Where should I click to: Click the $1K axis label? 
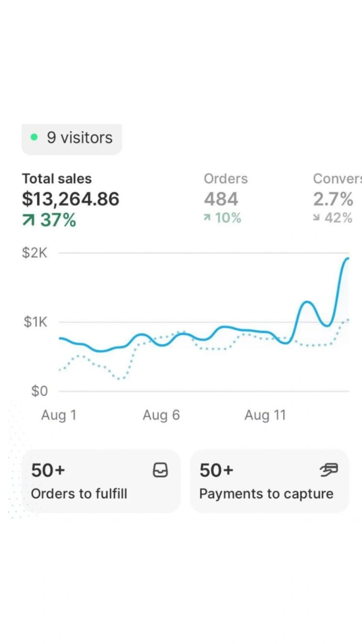pos(35,322)
